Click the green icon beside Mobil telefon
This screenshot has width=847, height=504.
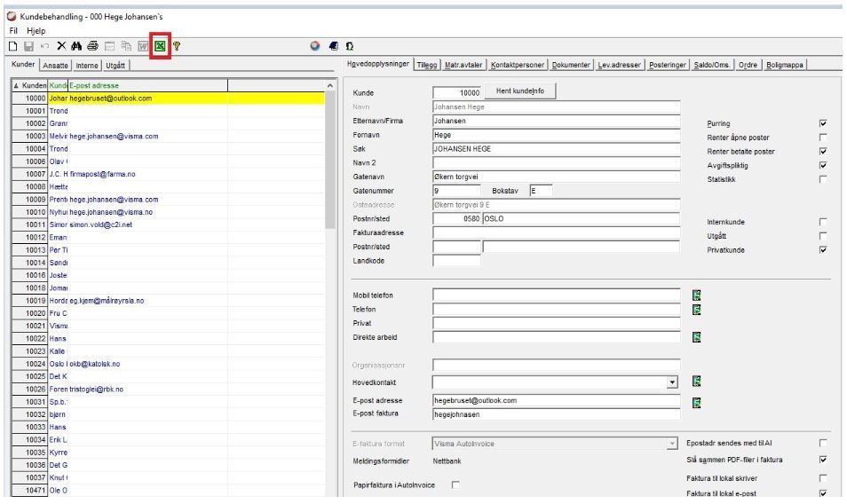click(x=697, y=295)
